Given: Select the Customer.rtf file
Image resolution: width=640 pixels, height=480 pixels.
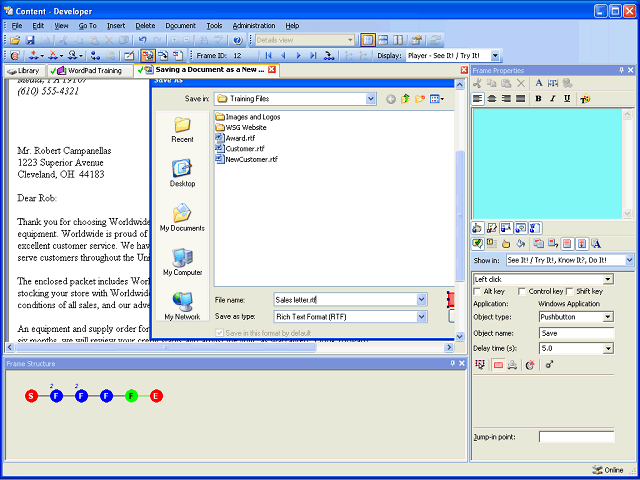Looking at the screenshot, I should [x=240, y=149].
